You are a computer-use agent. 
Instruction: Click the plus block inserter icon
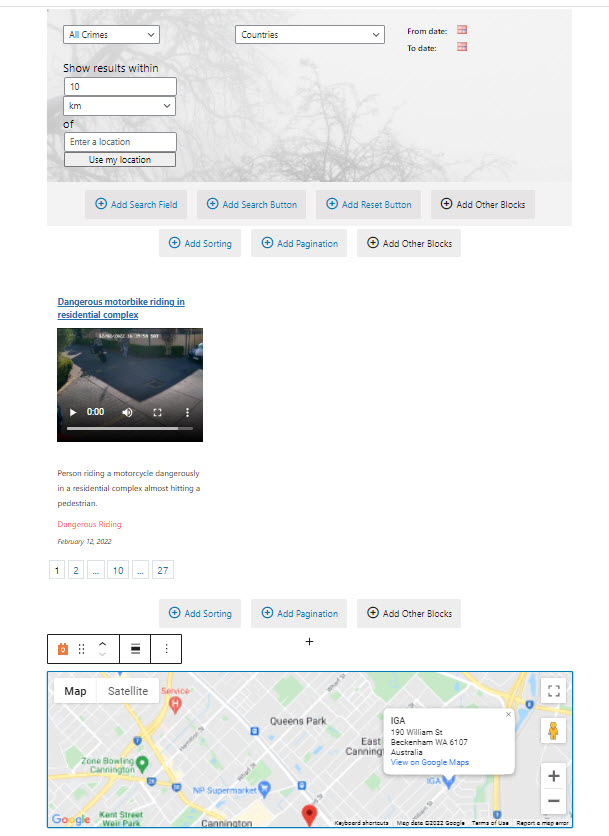[x=309, y=641]
